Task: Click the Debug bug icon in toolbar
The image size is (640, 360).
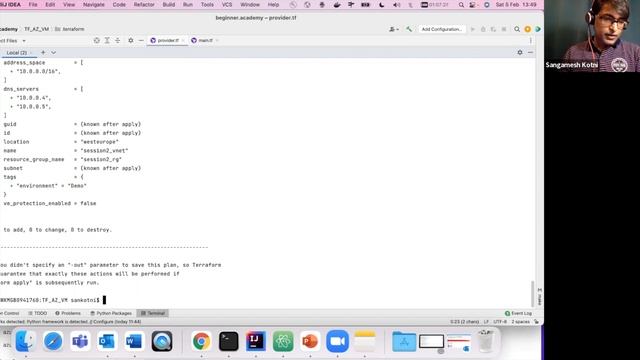Action: [483, 29]
